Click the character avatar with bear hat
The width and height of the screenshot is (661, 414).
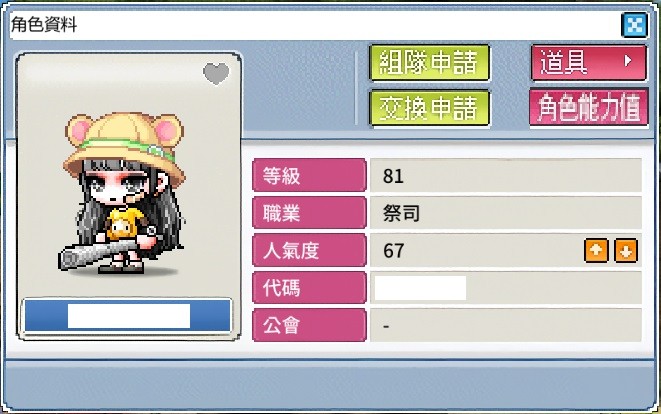point(124,193)
